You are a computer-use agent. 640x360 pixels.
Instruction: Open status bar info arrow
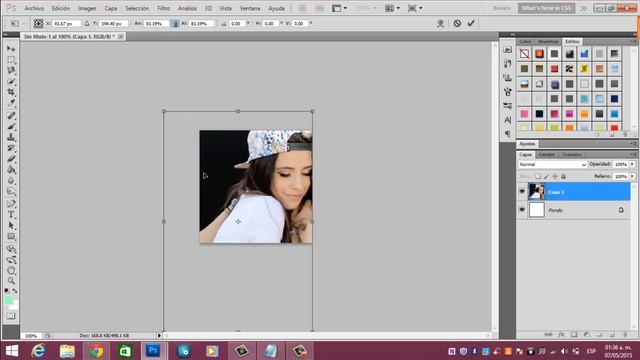tap(159, 336)
